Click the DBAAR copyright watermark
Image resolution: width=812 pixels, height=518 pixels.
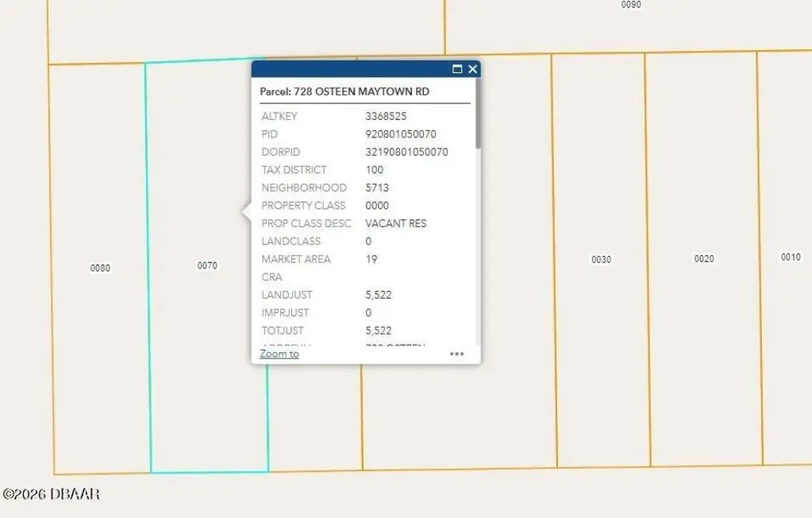coord(52,494)
